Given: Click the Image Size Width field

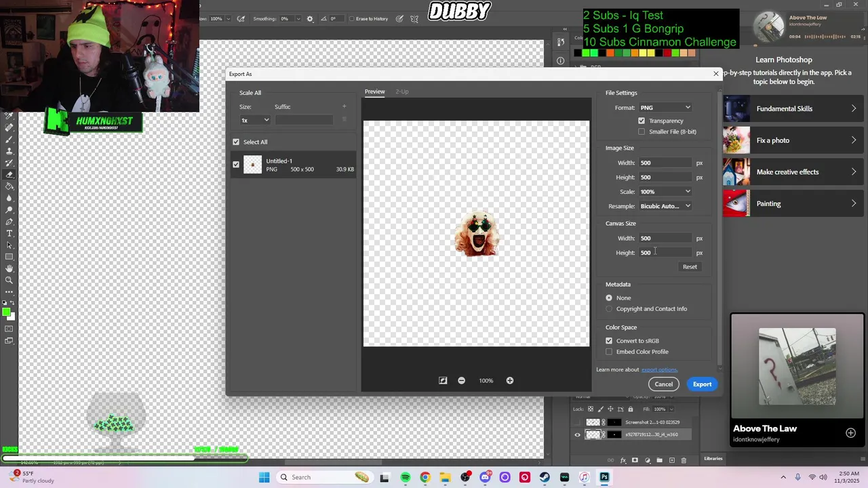Looking at the screenshot, I should [x=665, y=163].
